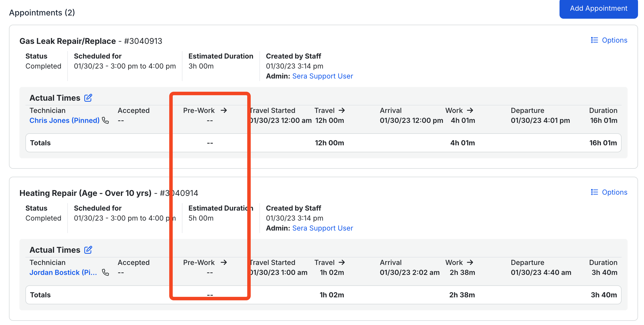Open Options for Heating Repair appointment
Image resolution: width=644 pixels, height=325 pixels.
pyautogui.click(x=609, y=192)
